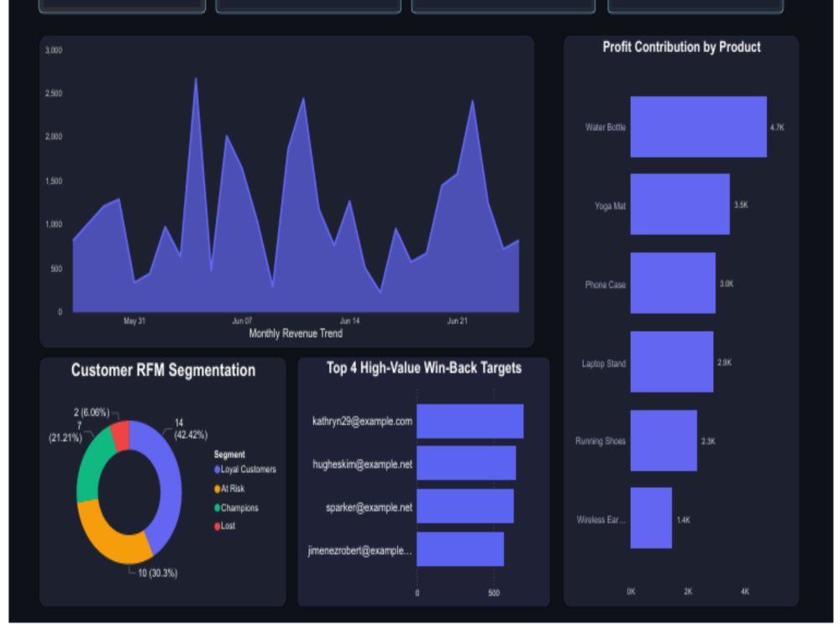
Task: Click the '1,500' y-axis label
Action: [x=54, y=181]
